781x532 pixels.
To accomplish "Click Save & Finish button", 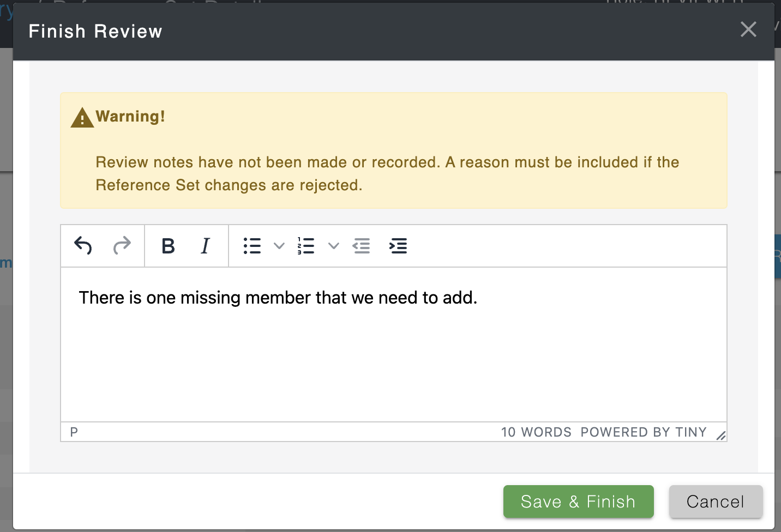I will coord(578,501).
